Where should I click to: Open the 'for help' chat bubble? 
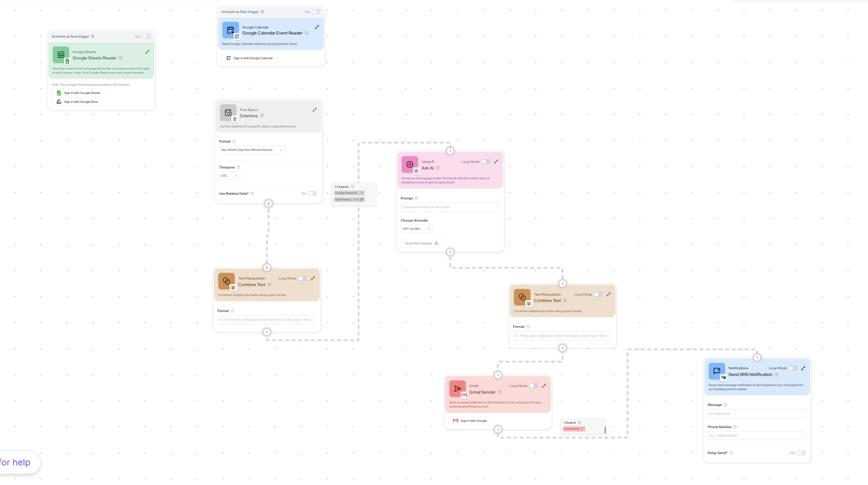[20, 462]
